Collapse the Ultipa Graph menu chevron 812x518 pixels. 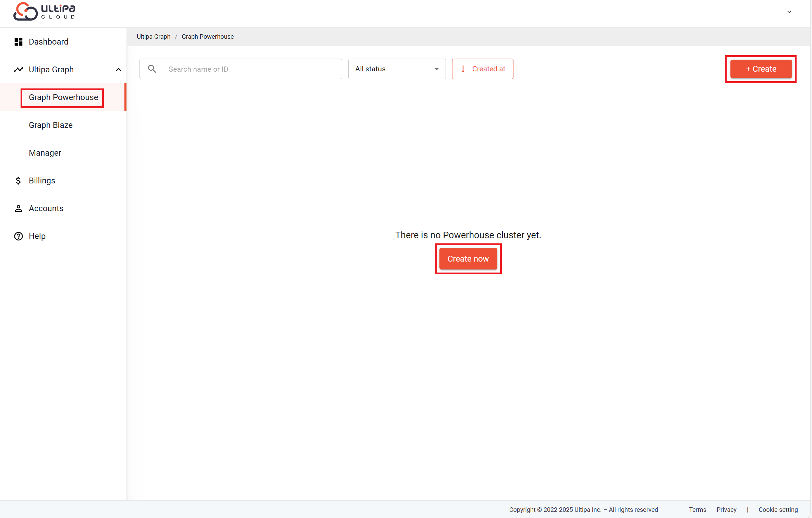[119, 70]
